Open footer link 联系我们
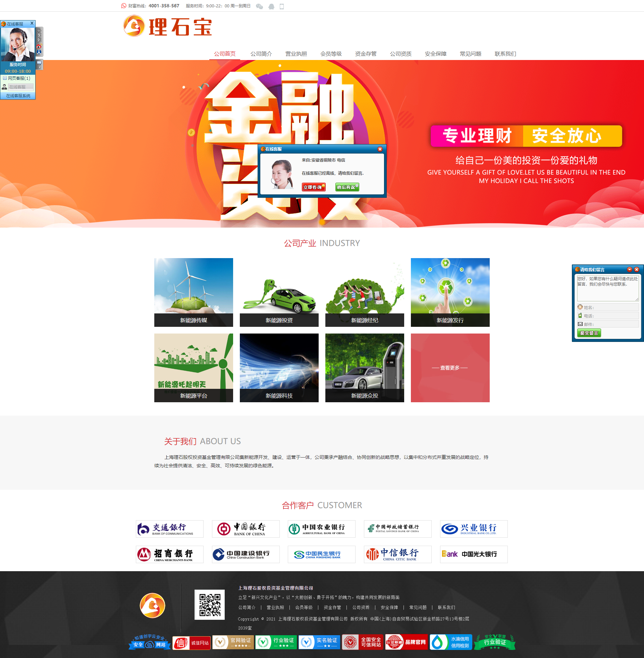The width and height of the screenshot is (644, 658). click(x=446, y=607)
